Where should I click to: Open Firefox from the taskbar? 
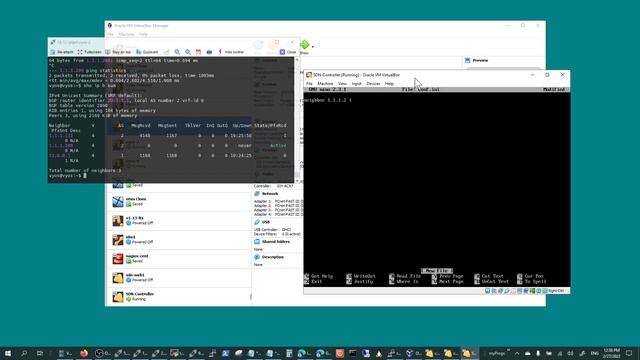pos(84,353)
